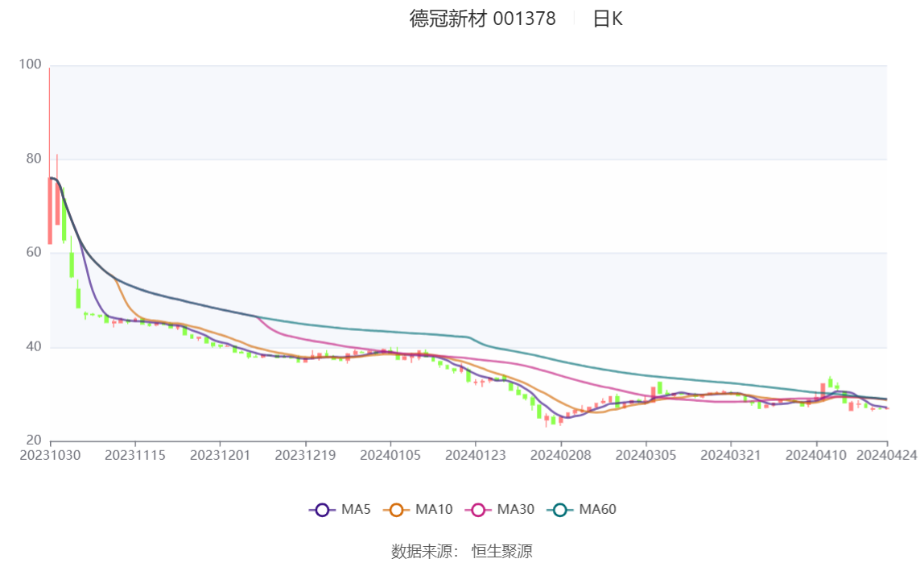Click the 日K label in the title
This screenshot has width=924, height=563.
coord(608,19)
